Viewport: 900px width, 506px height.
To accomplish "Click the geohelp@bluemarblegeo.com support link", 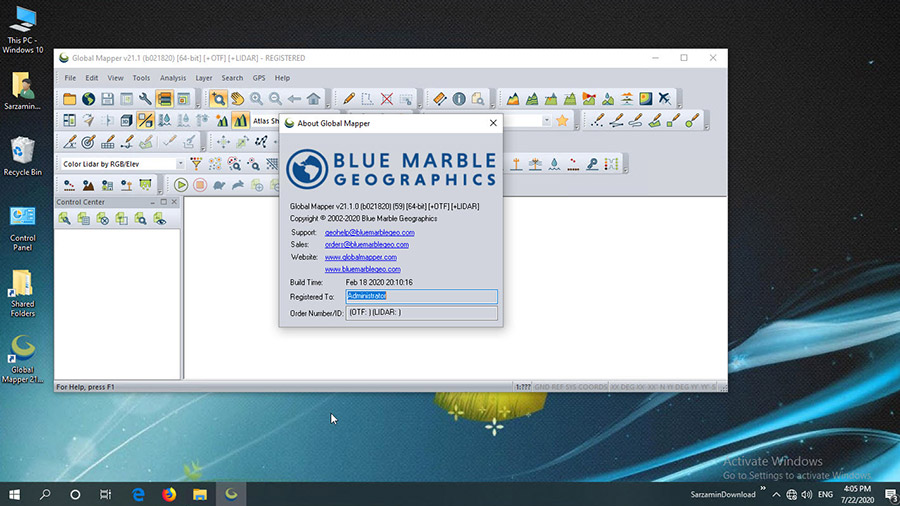I will click(x=370, y=232).
